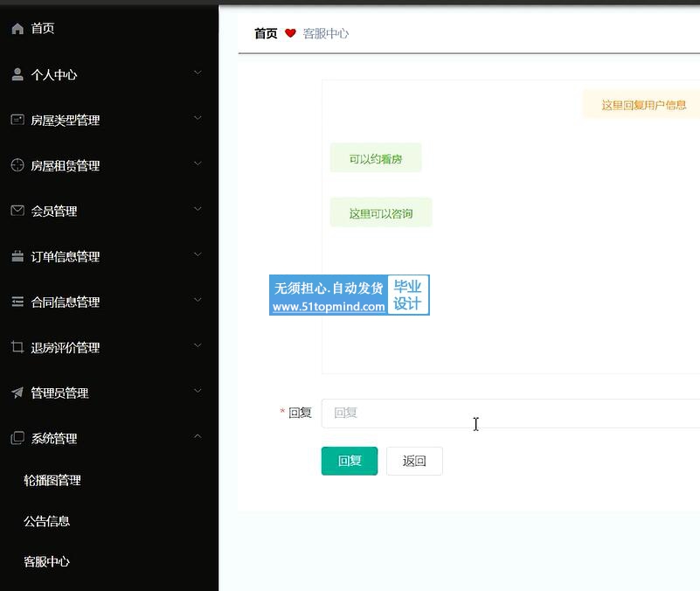Click the 返回 button
Screen dimensions: 700x591
pos(414,461)
